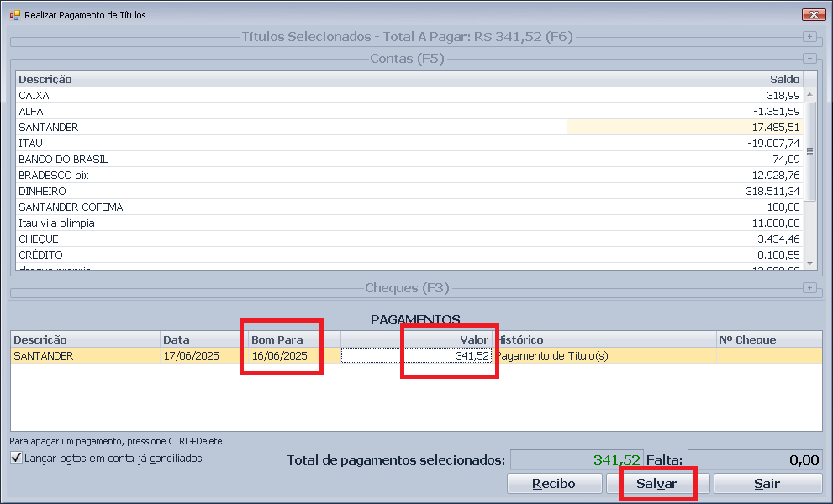Collapse the Contas (F5) section
This screenshot has height=504, width=833.
pyautogui.click(x=809, y=59)
